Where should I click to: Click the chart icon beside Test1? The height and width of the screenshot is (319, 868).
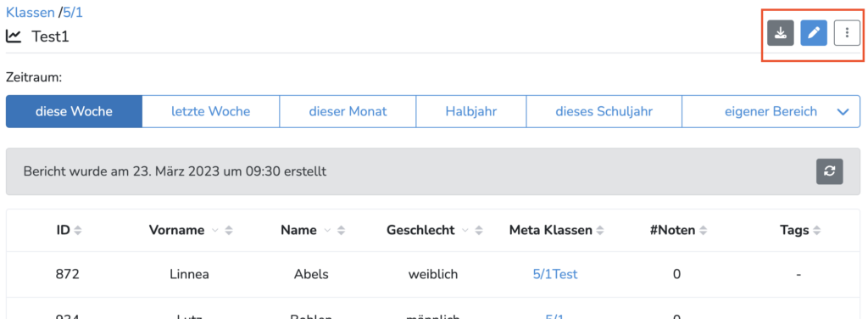click(14, 36)
